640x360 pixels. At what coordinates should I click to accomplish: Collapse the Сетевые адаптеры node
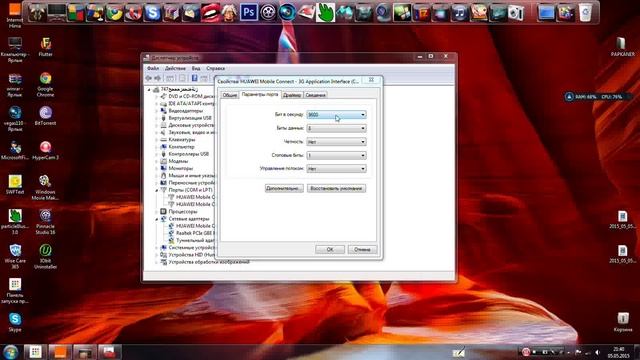pyautogui.click(x=157, y=219)
